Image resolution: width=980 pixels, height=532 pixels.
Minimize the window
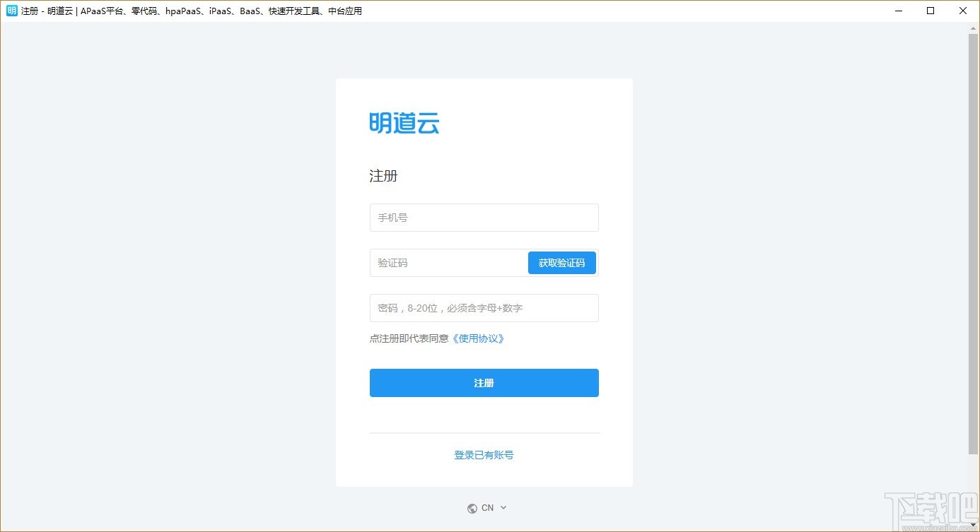(899, 11)
